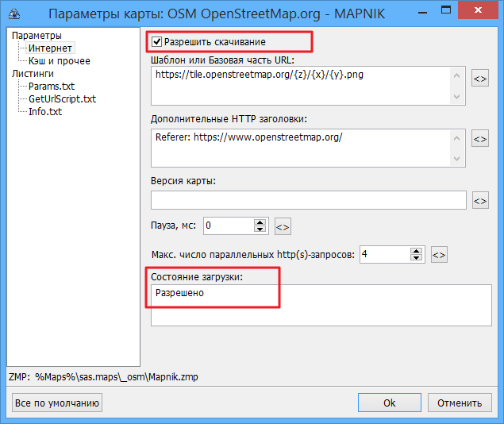Toggle the "Разрешить скачивание" checkbox

click(156, 41)
